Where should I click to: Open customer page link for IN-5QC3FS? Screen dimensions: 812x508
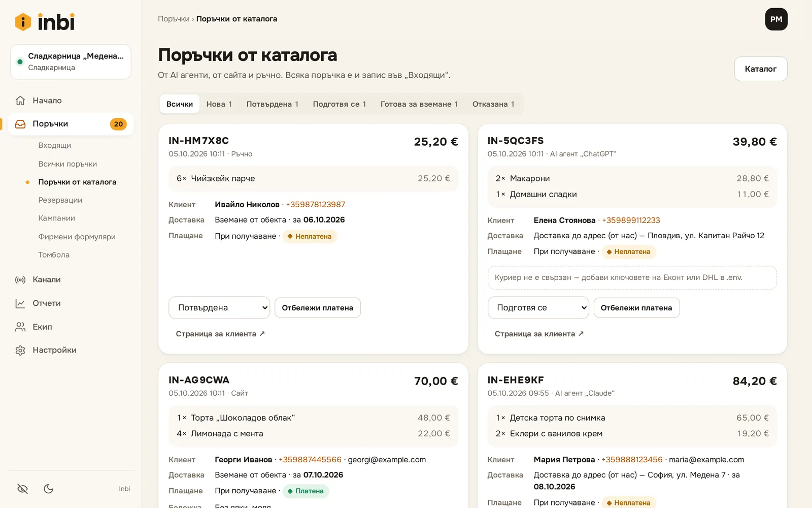(x=539, y=334)
